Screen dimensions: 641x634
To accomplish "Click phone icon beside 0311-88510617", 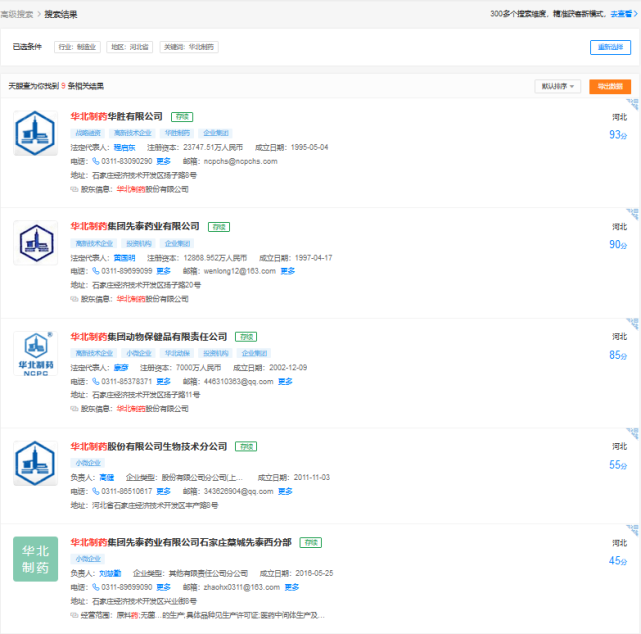I will tap(96, 491).
